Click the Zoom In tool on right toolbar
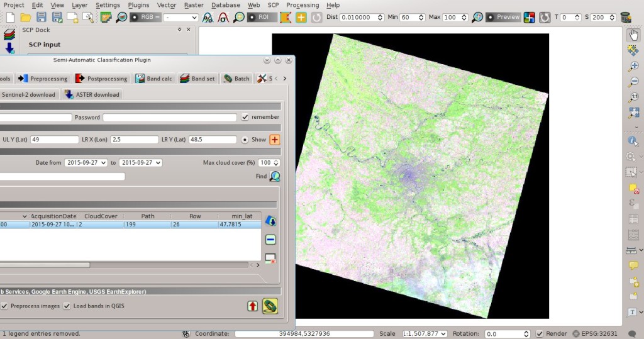644x339 pixels. tap(634, 66)
